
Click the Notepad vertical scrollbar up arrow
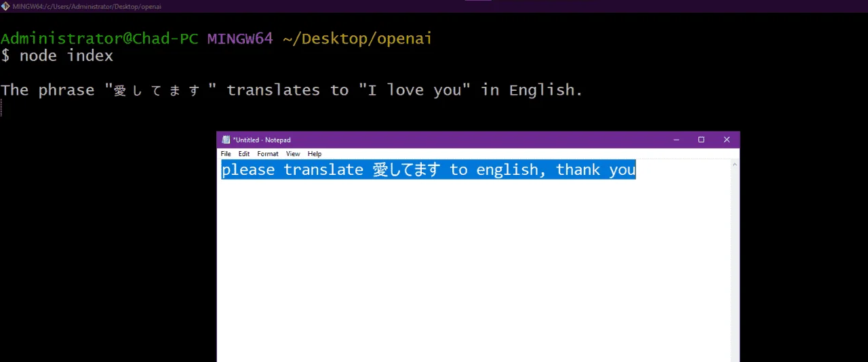pos(734,164)
